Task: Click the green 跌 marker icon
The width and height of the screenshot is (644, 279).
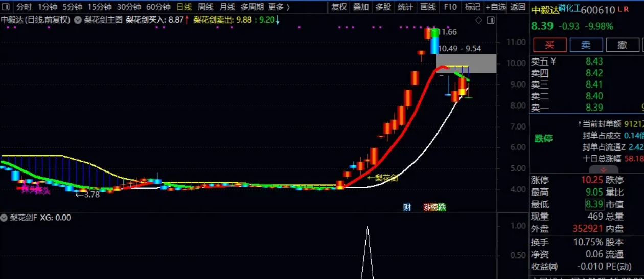Action: pos(442,207)
